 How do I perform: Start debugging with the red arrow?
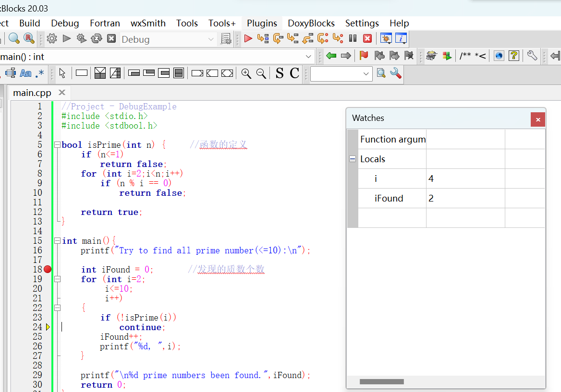tap(248, 38)
